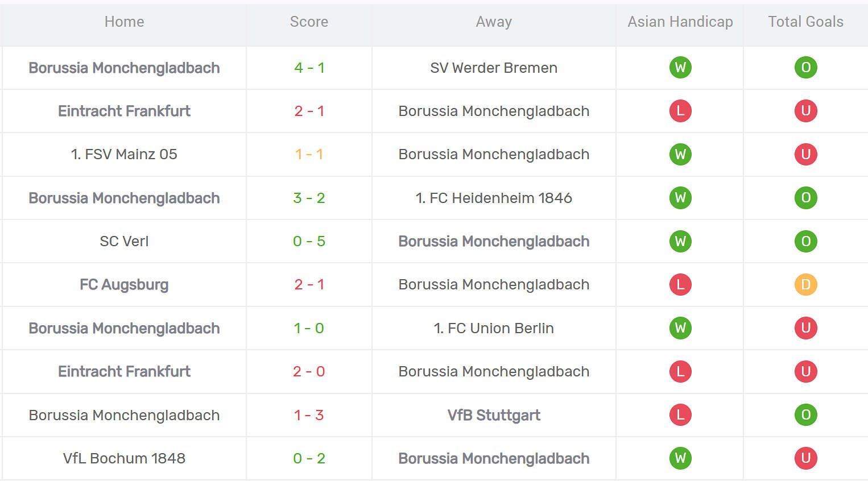Click W handicap badge in SC Verl row
Viewport: 868px width, 481px height.
[x=680, y=241]
